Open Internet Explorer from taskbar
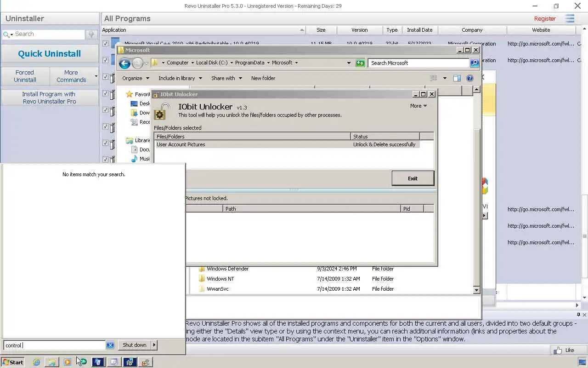The image size is (588, 368). (x=36, y=362)
